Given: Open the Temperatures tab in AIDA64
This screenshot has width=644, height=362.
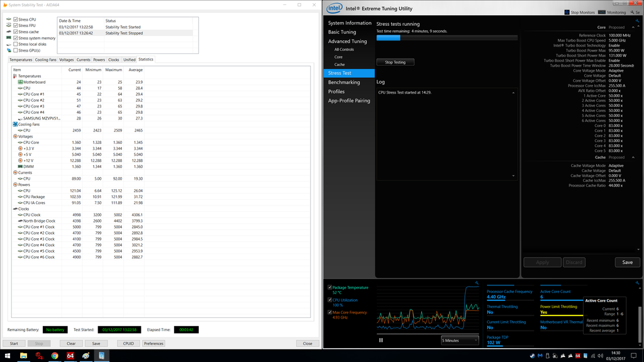Looking at the screenshot, I should [x=21, y=60].
